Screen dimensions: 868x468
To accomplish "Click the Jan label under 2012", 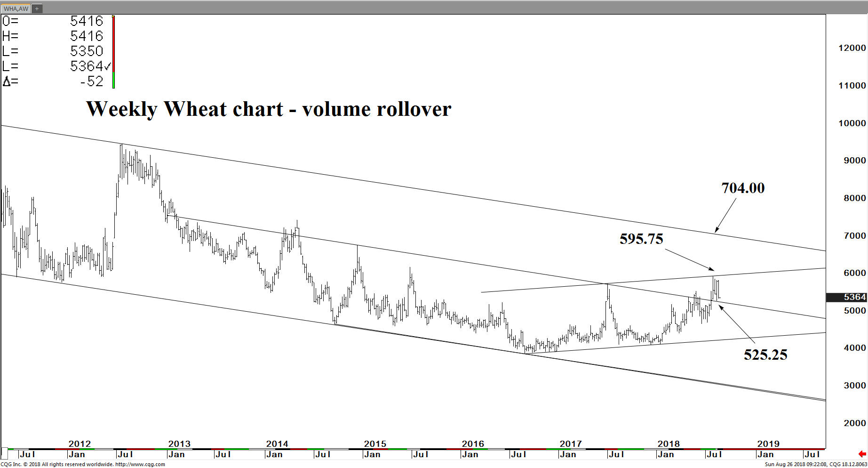I will point(77,455).
